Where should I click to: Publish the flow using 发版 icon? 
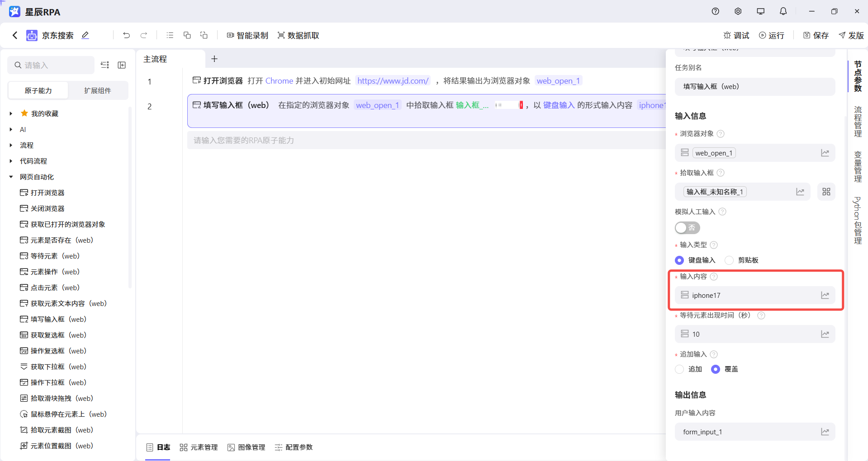(851, 35)
